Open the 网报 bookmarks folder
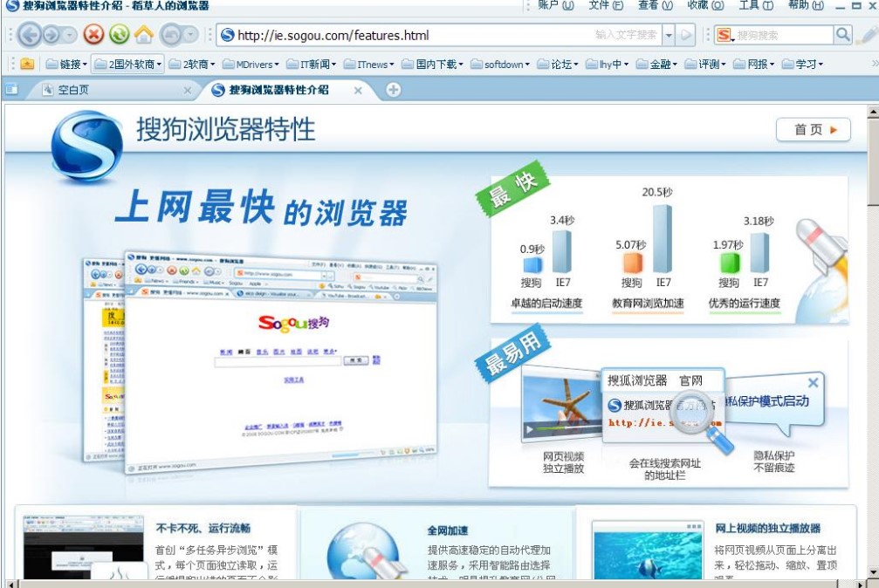Image resolution: width=879 pixels, height=588 pixels. (x=754, y=65)
